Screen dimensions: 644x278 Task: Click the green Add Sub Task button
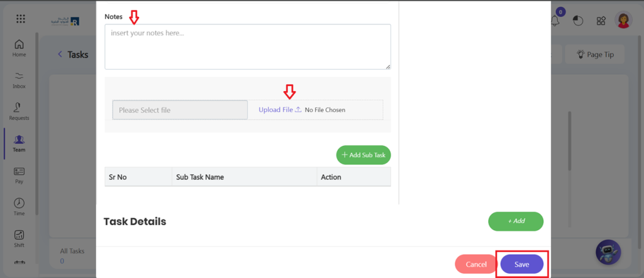364,155
